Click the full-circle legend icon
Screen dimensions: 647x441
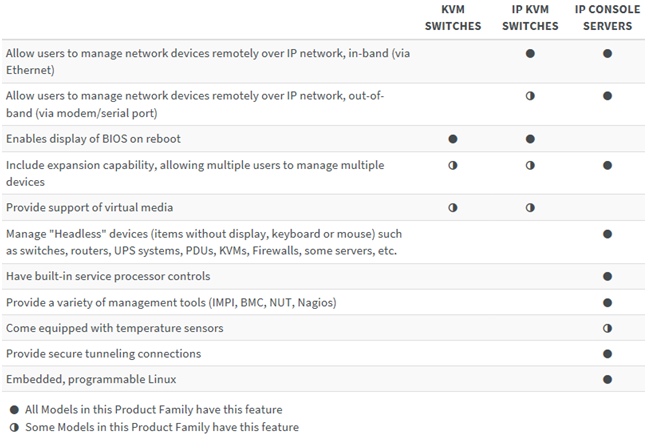point(14,410)
